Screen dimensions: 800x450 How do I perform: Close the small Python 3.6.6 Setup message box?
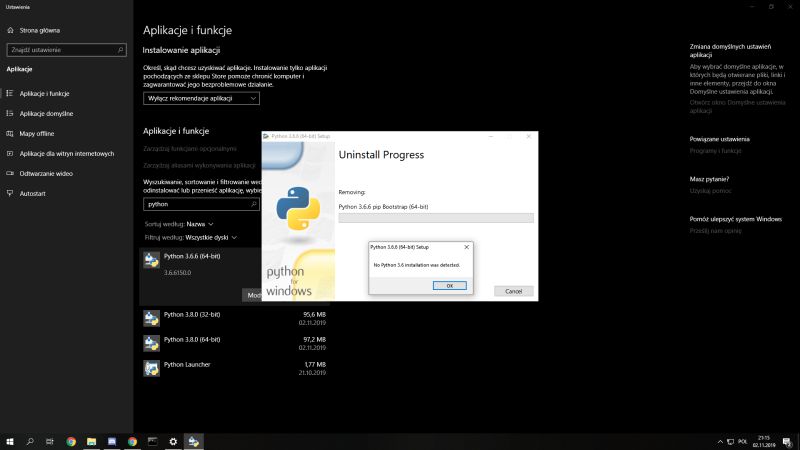[x=466, y=247]
